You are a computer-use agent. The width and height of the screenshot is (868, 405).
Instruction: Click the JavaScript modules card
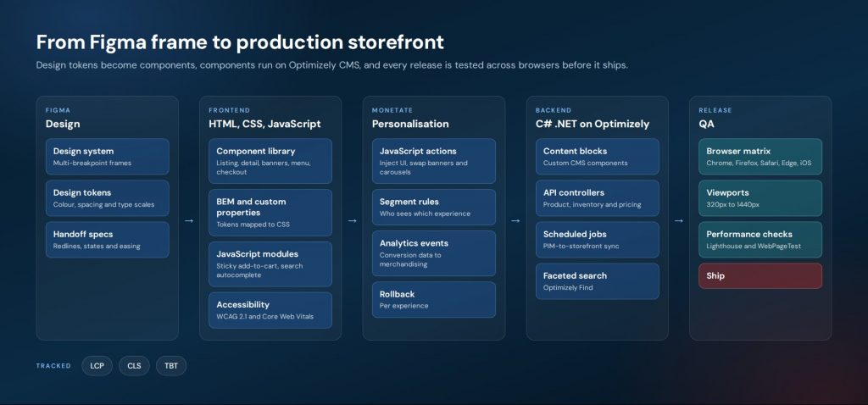(270, 264)
